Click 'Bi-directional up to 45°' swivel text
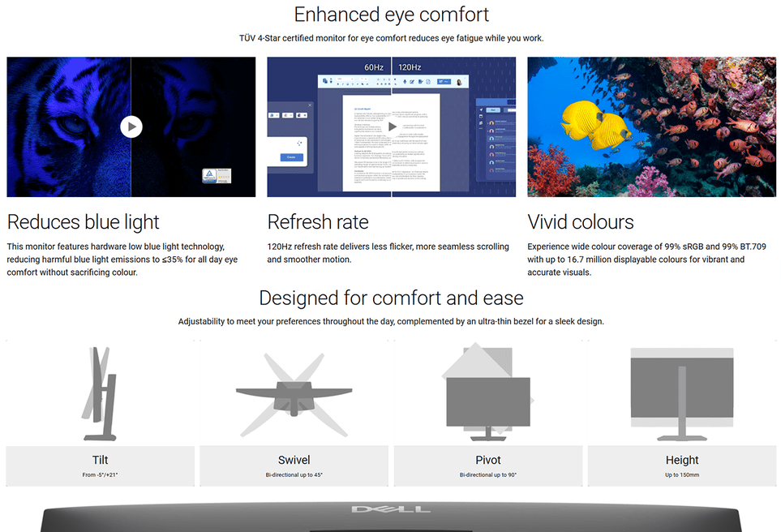 (294, 474)
